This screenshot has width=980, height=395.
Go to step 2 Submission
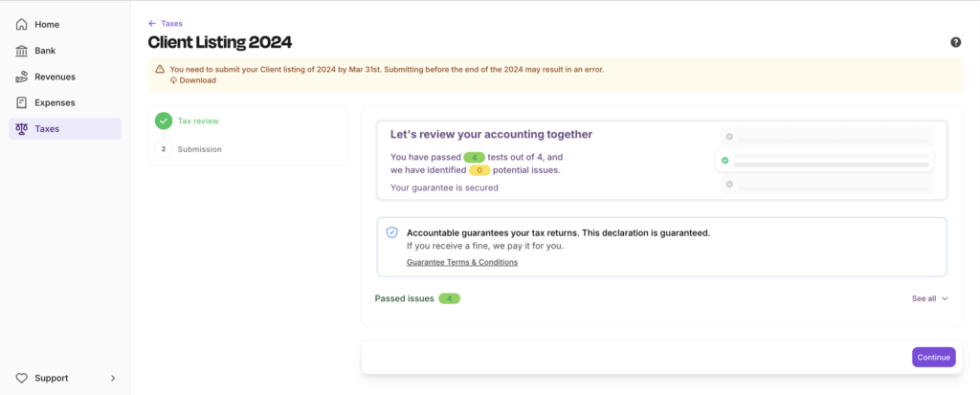click(x=191, y=149)
